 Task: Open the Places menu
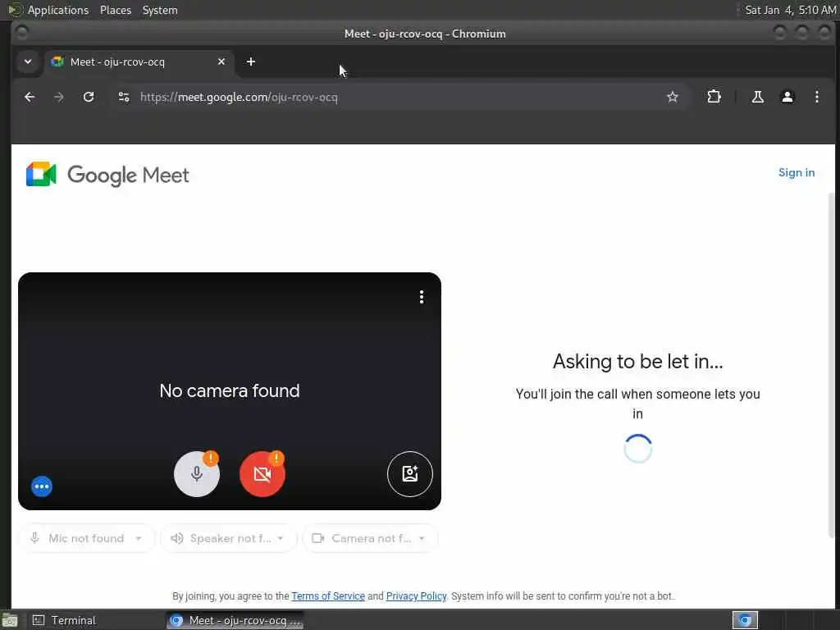pos(115,10)
